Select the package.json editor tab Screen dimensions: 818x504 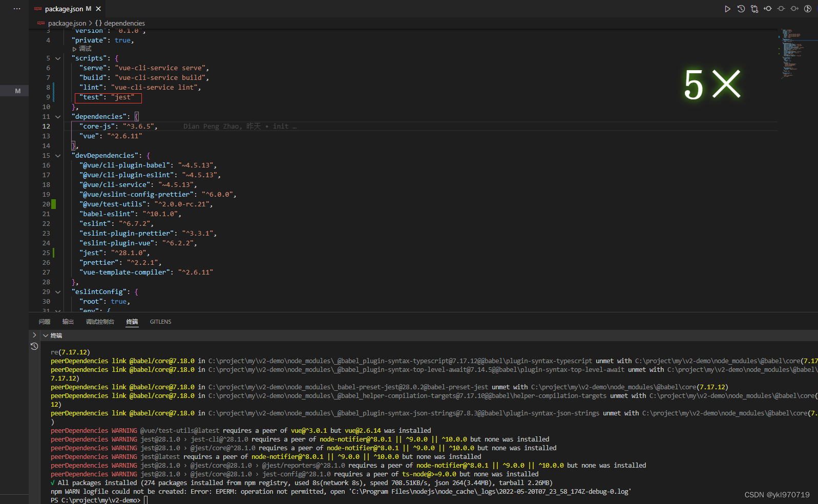pyautogui.click(x=67, y=9)
